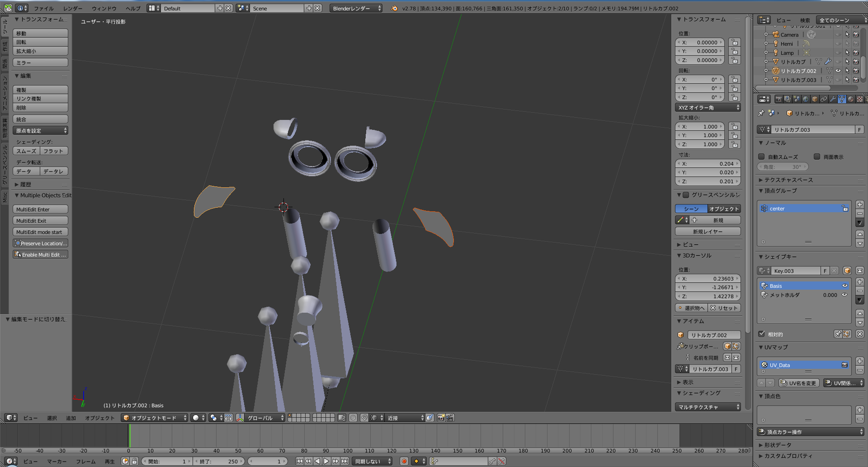This screenshot has width=868, height=467.
Task: Click the リンク複製 button
Action: 41,99
